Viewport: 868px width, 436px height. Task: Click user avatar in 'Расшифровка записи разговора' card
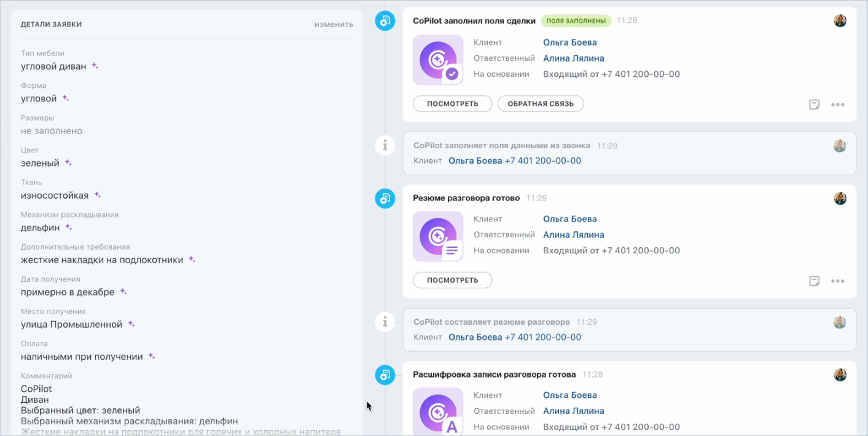[840, 375]
